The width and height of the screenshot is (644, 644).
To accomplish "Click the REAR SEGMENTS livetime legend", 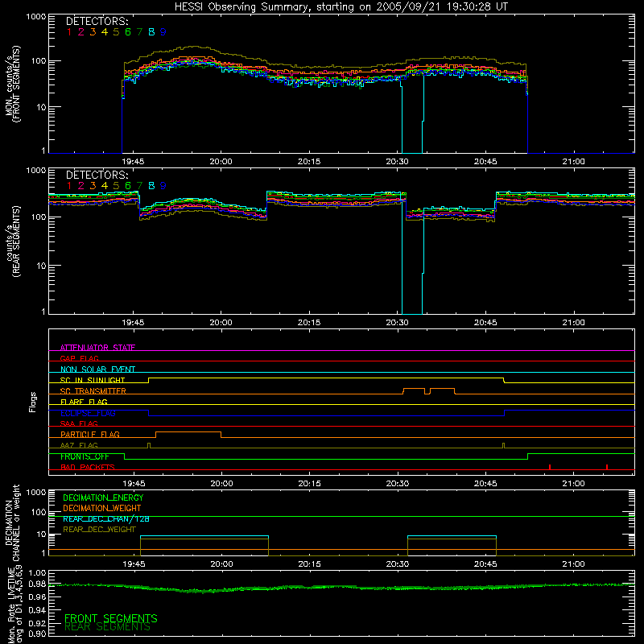I will point(107,627).
